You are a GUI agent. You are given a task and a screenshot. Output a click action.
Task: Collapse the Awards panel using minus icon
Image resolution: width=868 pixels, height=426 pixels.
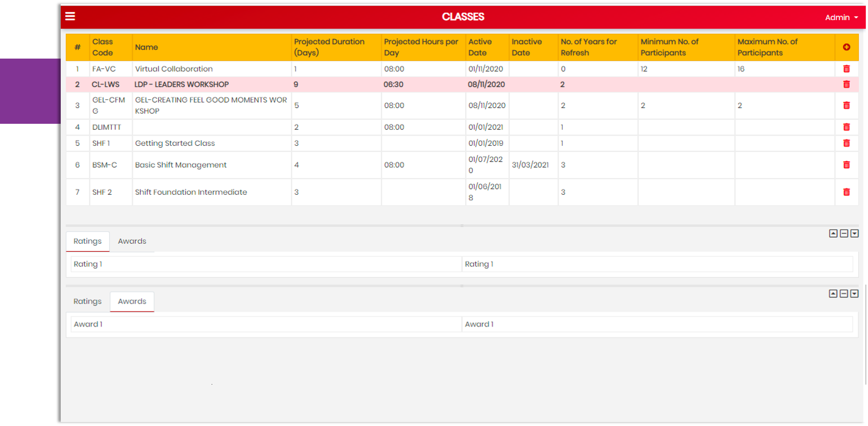coord(843,293)
